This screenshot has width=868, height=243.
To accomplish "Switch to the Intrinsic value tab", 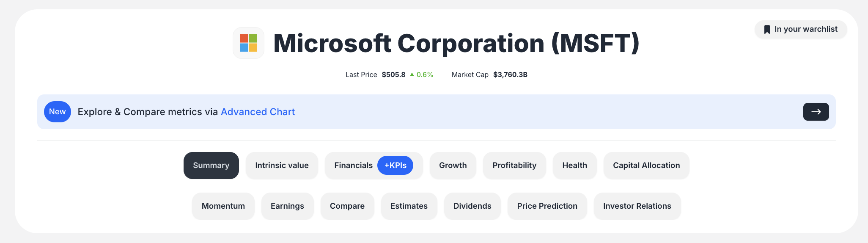I will [282, 166].
